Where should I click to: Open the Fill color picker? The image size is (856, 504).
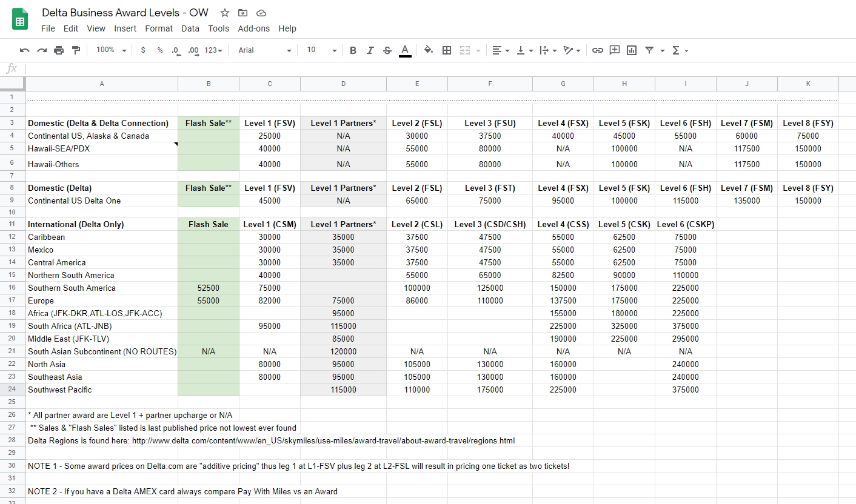click(x=429, y=50)
